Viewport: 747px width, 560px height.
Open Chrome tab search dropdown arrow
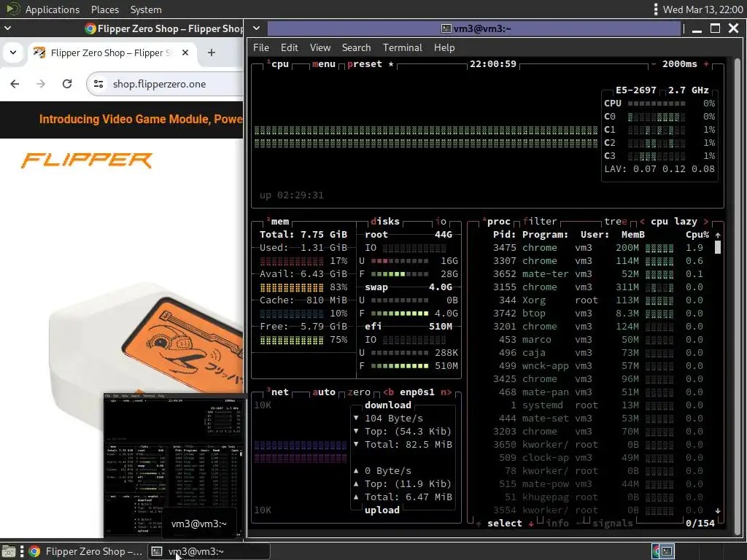coord(13,52)
